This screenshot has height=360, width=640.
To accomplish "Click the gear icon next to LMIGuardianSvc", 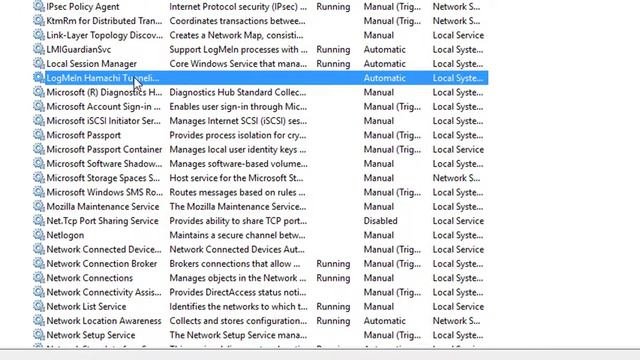I will [39, 49].
